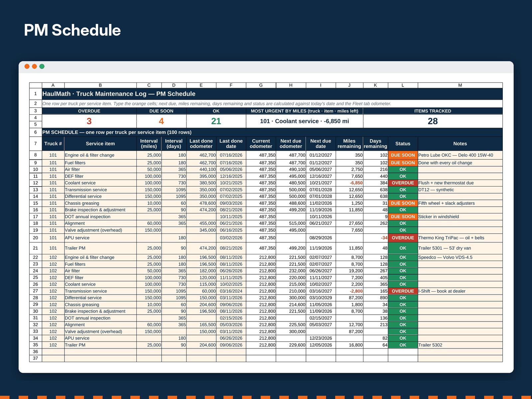The width and height of the screenshot is (532, 399).
Task: Click the ITEMS TRACKED value 28
Action: (x=433, y=121)
